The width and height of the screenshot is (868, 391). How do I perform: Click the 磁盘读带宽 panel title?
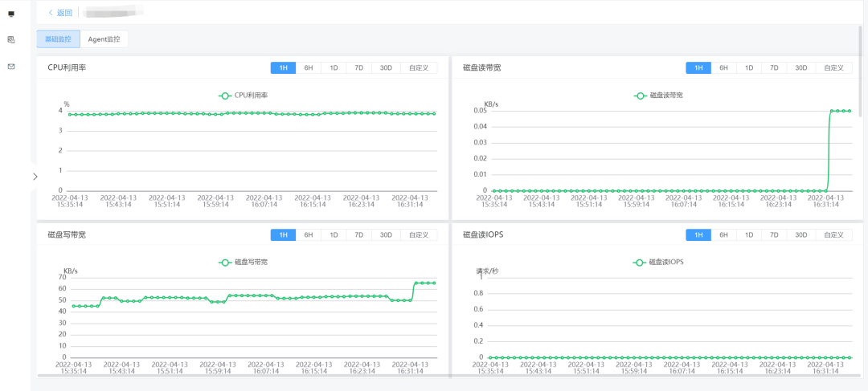pyautogui.click(x=482, y=67)
